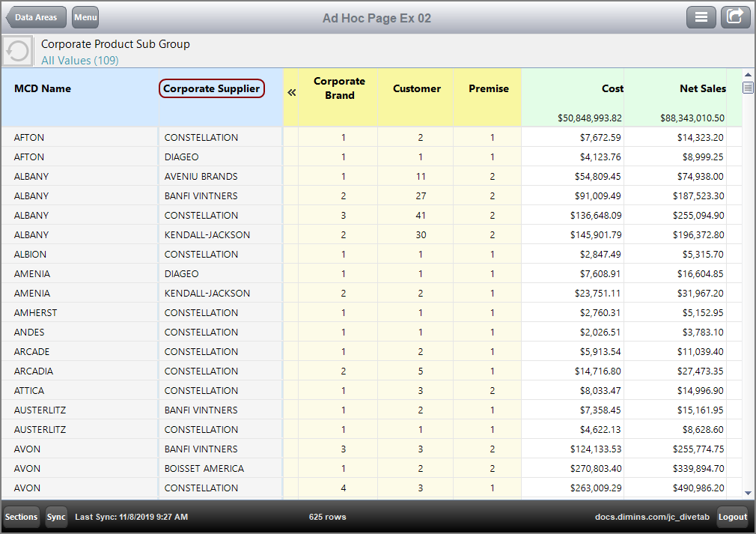This screenshot has width=756, height=534.
Task: Click the scrollbar down arrow icon
Action: coord(749,493)
